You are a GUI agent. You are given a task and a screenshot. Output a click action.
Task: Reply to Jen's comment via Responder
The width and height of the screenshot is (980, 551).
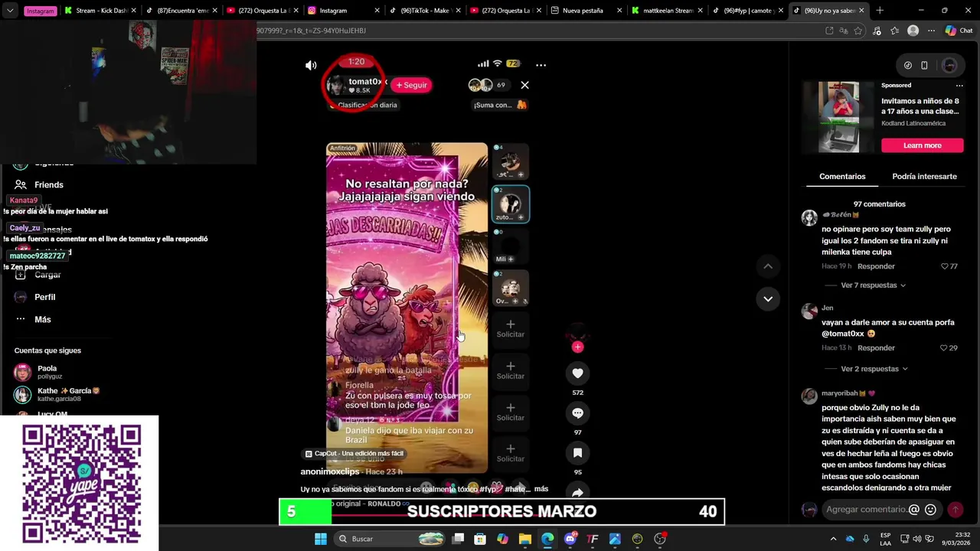pos(876,348)
